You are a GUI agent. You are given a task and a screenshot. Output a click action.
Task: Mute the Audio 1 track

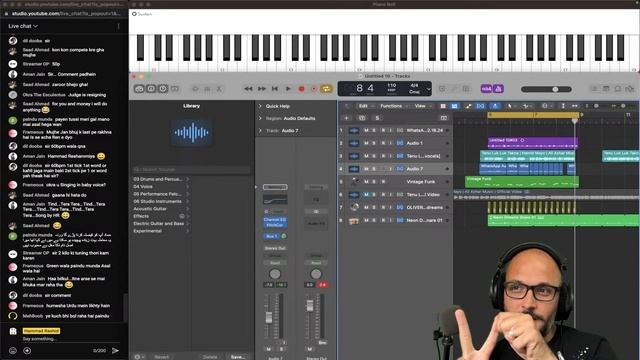[366, 143]
